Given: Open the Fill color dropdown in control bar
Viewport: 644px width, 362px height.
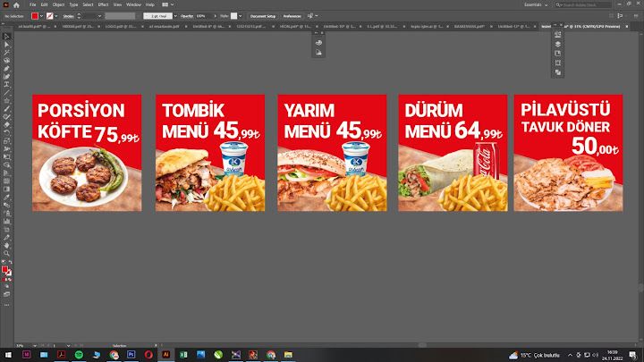Looking at the screenshot, I should click(41, 16).
